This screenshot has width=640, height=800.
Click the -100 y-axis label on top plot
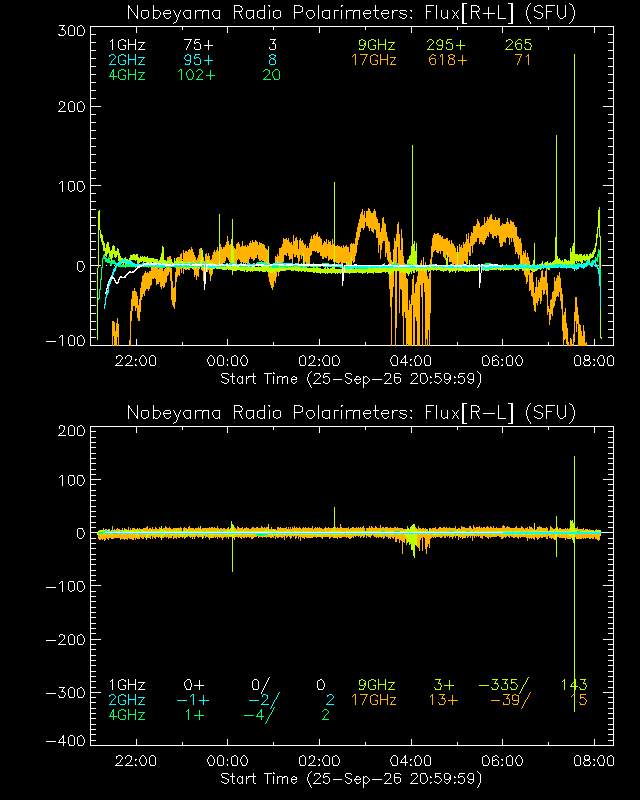pos(66,341)
